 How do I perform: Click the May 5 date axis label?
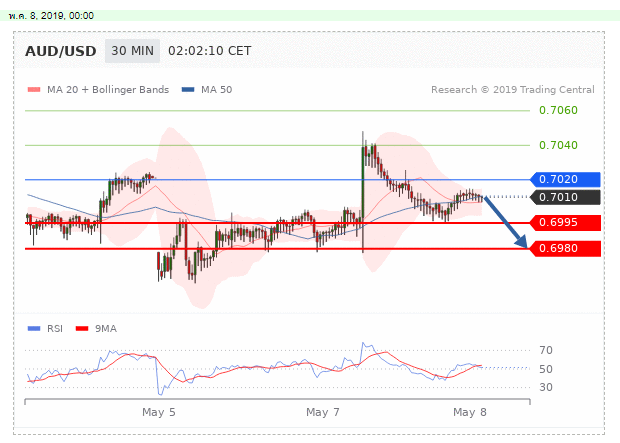point(159,413)
